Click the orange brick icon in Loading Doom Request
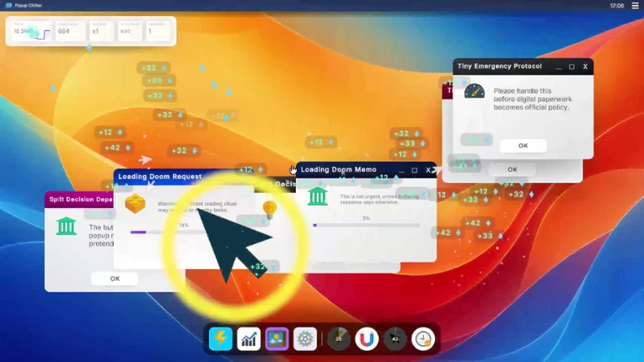 (x=135, y=204)
